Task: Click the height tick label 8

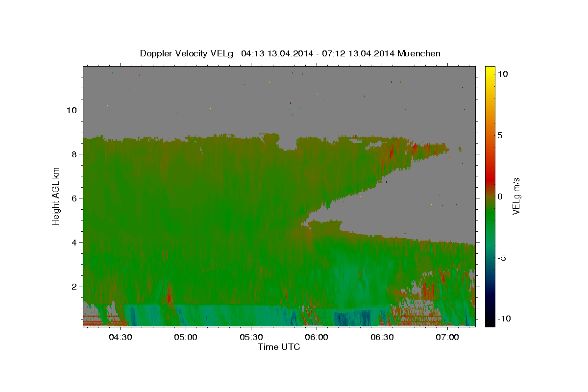Action: point(75,154)
